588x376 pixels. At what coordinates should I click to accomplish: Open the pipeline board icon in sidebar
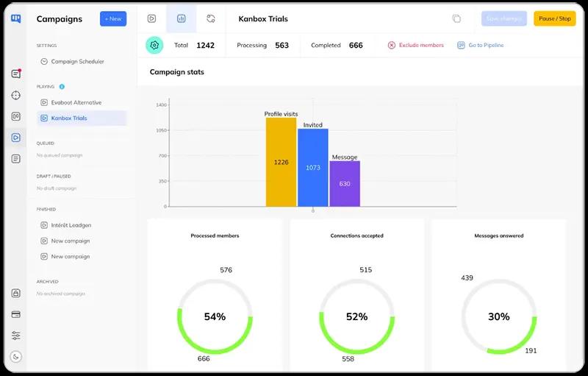(15, 116)
